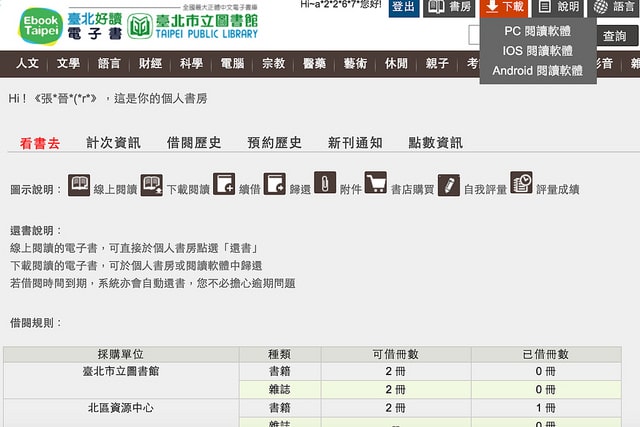The height and width of the screenshot is (427, 640).
Task: Click the online reading (線上閱讀) book icon
Action: tap(79, 185)
